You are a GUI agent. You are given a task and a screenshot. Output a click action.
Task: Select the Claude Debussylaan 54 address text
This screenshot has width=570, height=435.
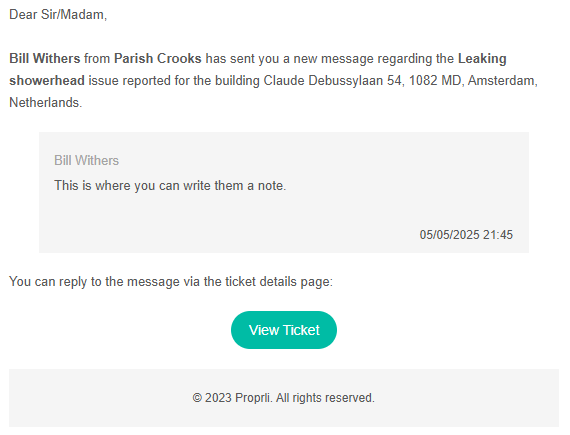click(332, 80)
